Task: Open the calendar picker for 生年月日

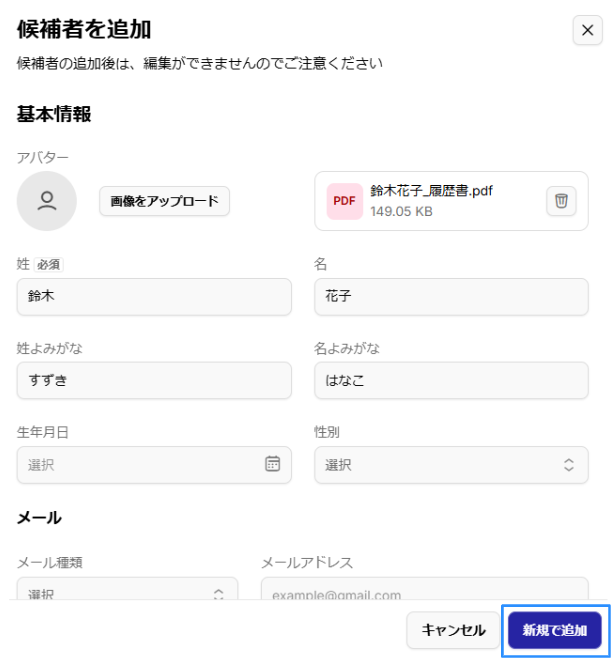Action: [x=272, y=464]
